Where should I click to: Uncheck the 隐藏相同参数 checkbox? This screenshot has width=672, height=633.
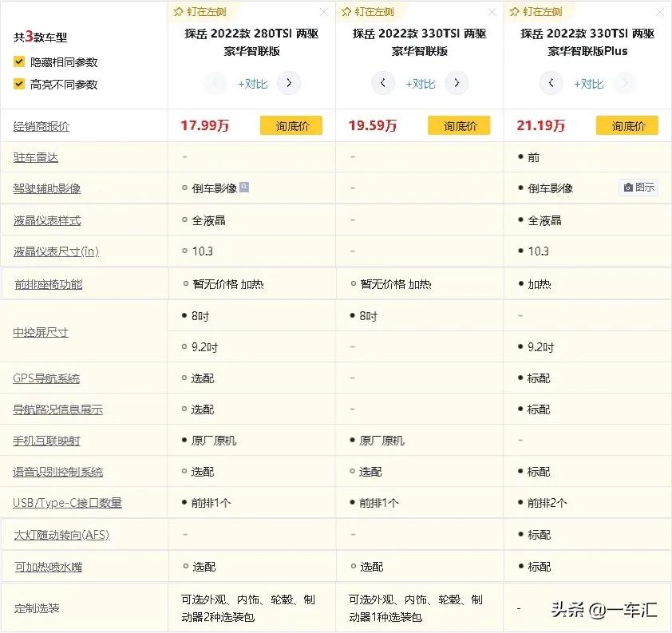click(x=18, y=61)
